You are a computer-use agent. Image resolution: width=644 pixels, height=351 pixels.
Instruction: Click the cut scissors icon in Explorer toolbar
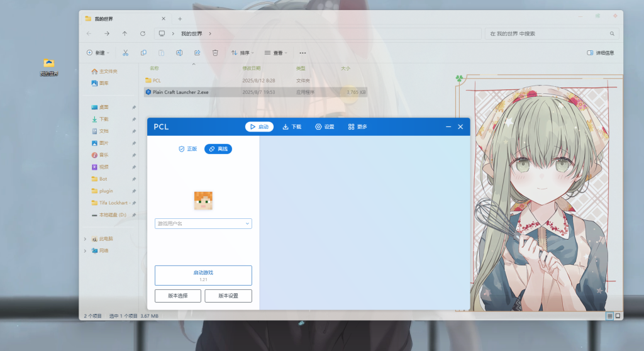126,53
